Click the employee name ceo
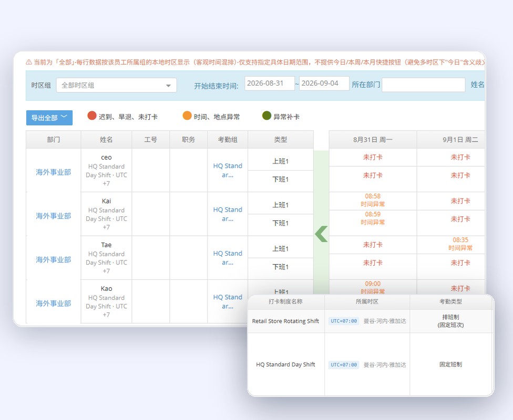Screen dimensions: 513x420 [x=106, y=157]
